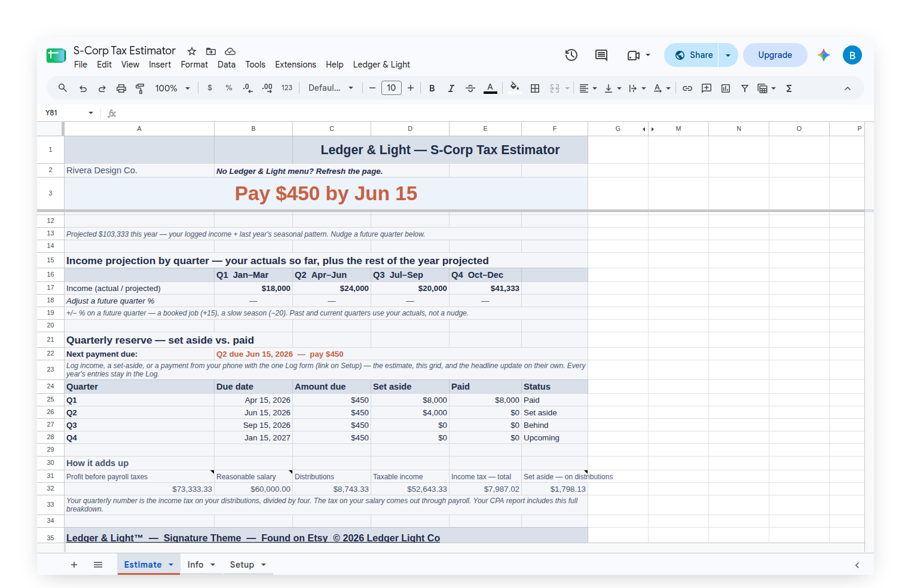Undo the last action
Image resolution: width=911 pixels, height=588 pixels.
[x=83, y=88]
